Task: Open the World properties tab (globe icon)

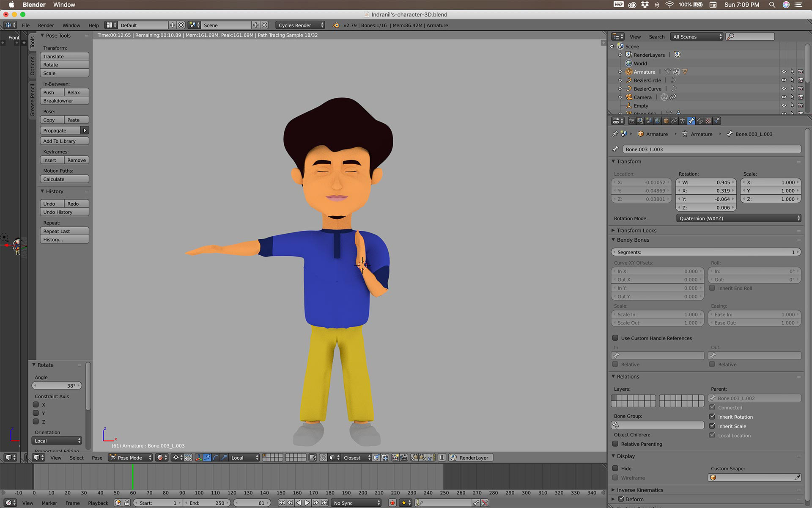Action: click(x=657, y=121)
